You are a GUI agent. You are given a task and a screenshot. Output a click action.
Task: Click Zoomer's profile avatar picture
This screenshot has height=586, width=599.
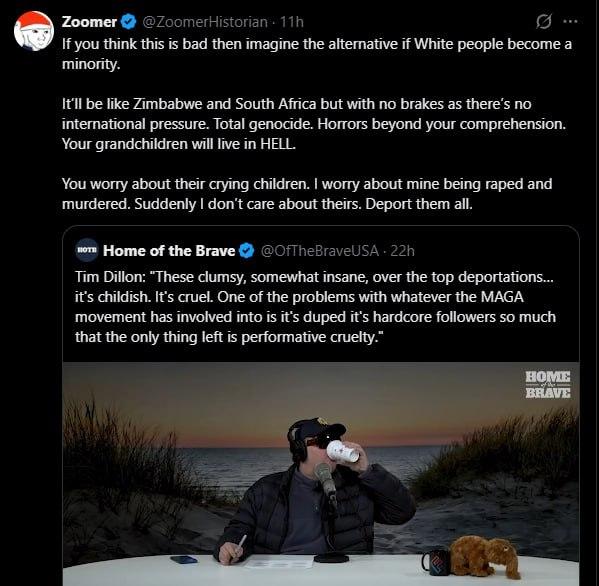coord(34,31)
